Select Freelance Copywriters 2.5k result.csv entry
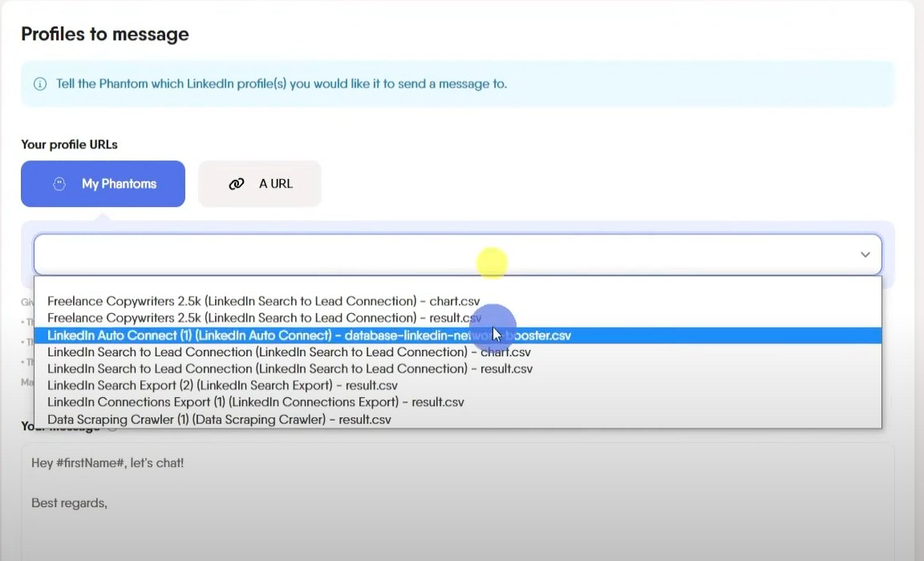This screenshot has height=561, width=924. click(x=265, y=317)
